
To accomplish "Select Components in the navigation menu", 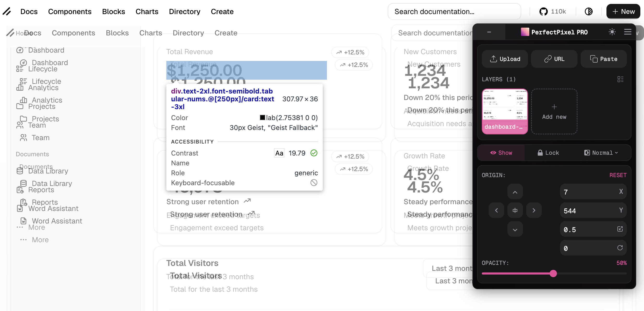I will [70, 11].
